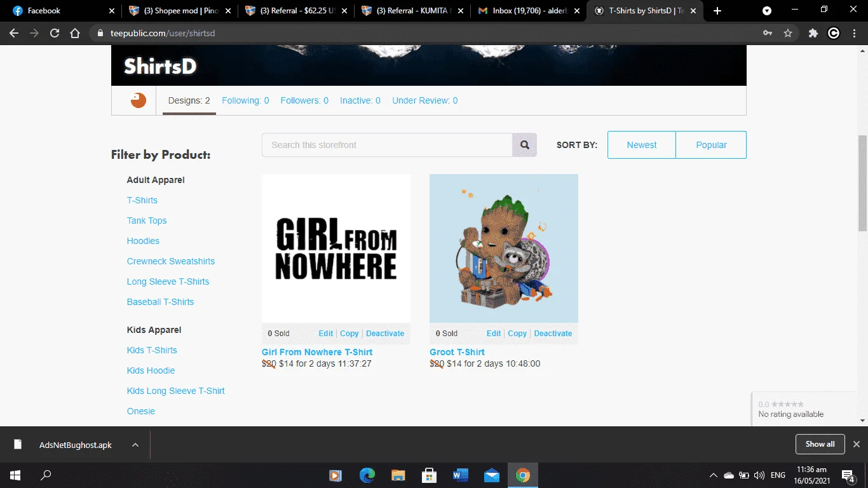Screen dimensions: 868x488
Task: Open saved passwords key icon
Action: [x=768, y=34]
